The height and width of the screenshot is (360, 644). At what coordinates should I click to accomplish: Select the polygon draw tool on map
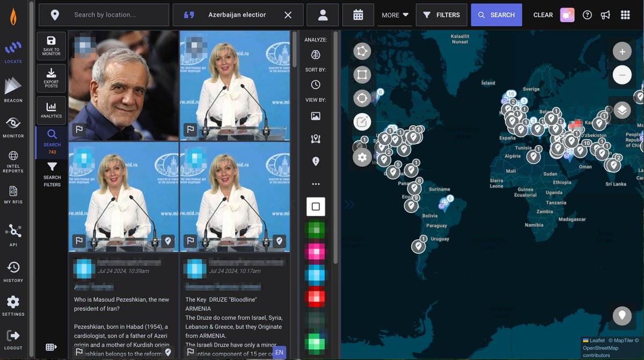click(362, 52)
